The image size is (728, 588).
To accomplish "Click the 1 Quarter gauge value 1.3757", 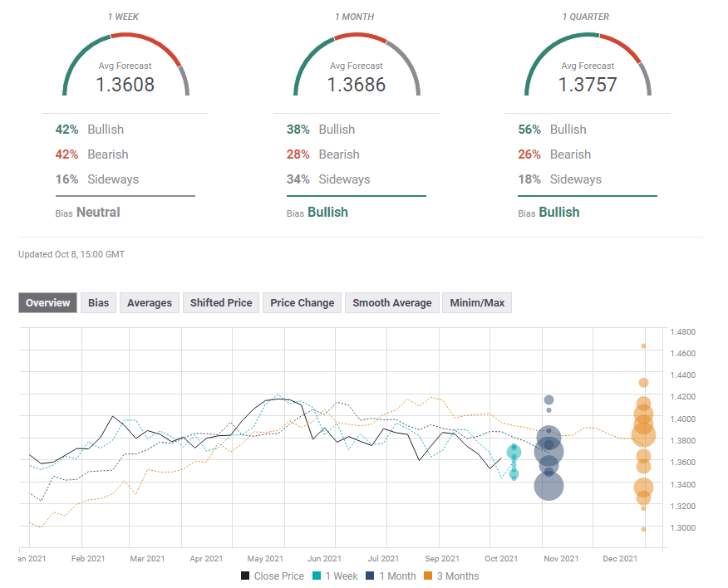I will (x=587, y=85).
